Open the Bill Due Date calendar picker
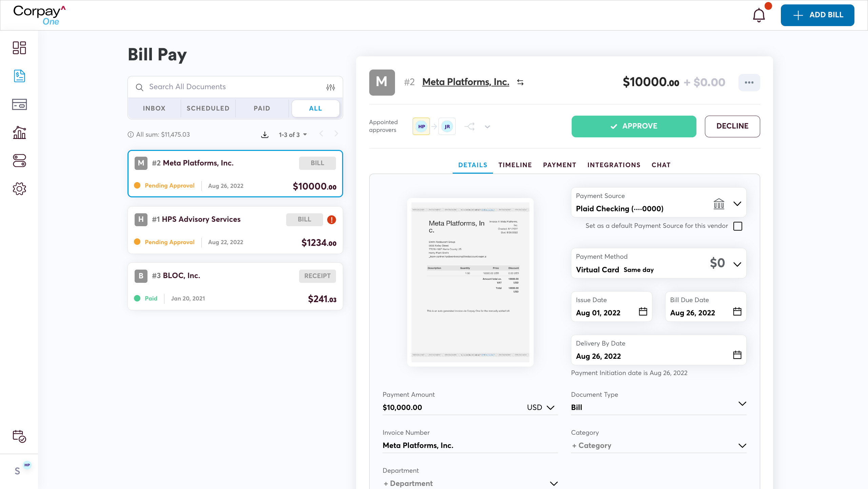 tap(737, 312)
